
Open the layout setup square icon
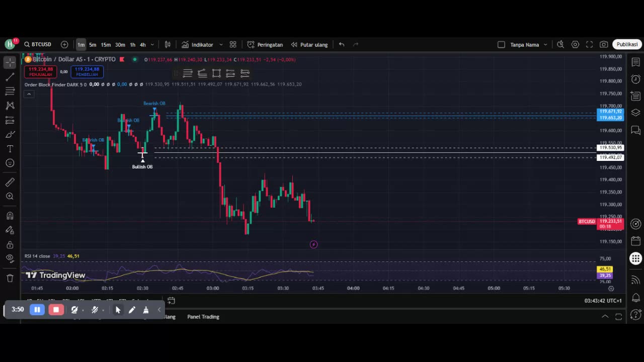click(501, 45)
